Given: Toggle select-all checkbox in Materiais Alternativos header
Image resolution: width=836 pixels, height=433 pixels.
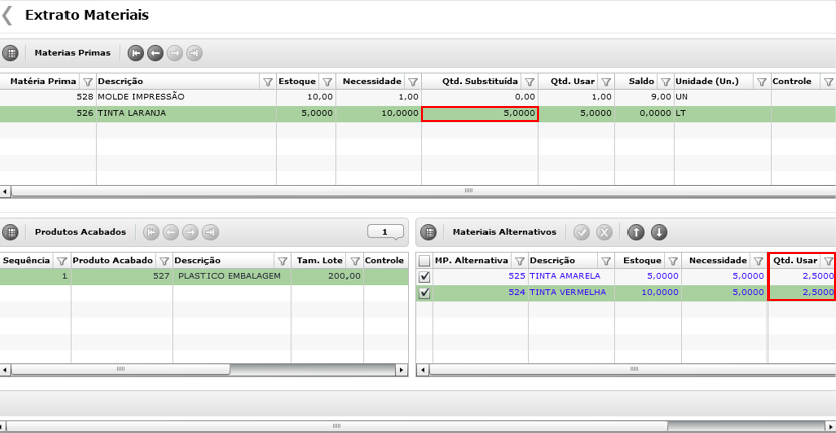Looking at the screenshot, I should point(424,261).
